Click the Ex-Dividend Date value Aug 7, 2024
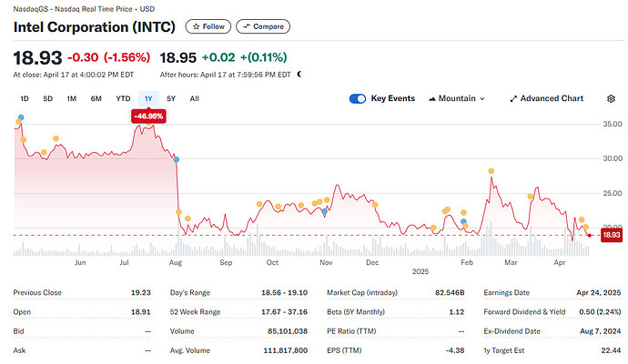 coord(600,331)
